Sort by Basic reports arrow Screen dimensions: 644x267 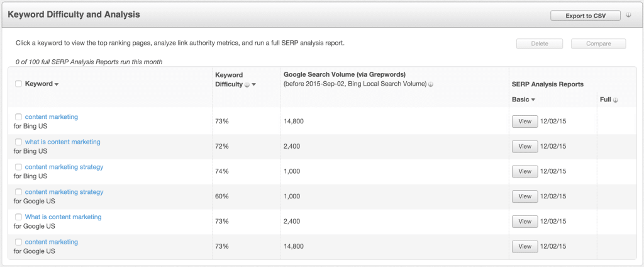533,99
